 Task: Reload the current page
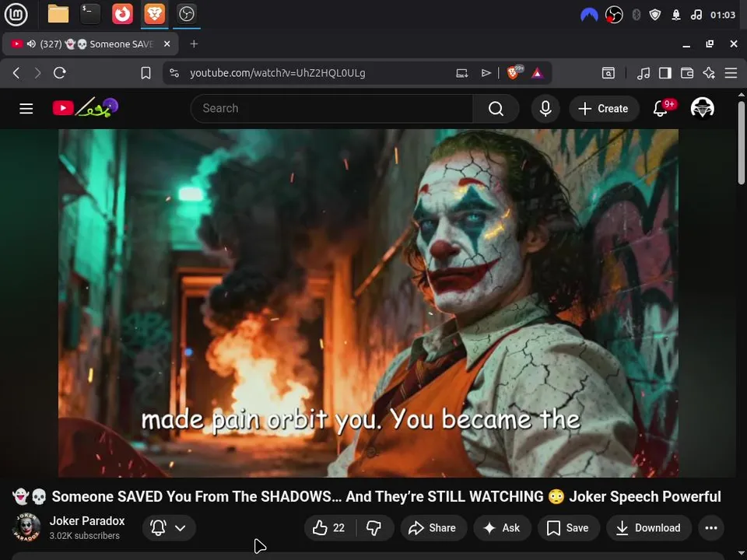click(x=60, y=73)
